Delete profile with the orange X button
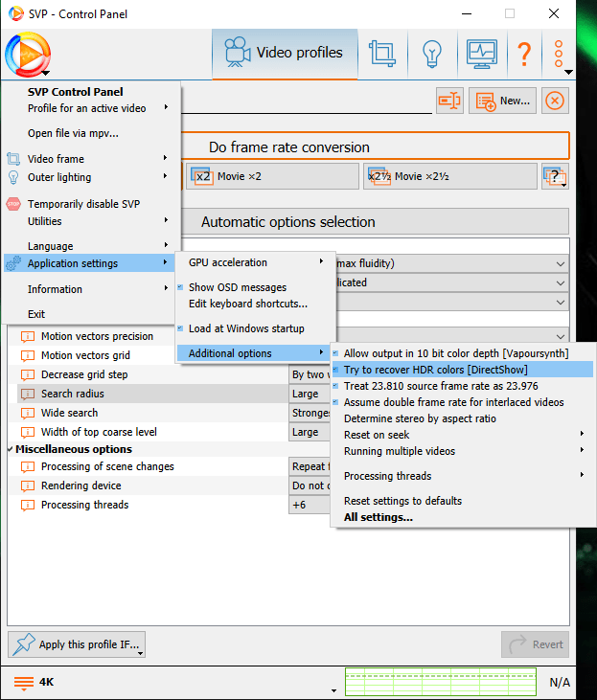597x700 pixels. coord(555,101)
